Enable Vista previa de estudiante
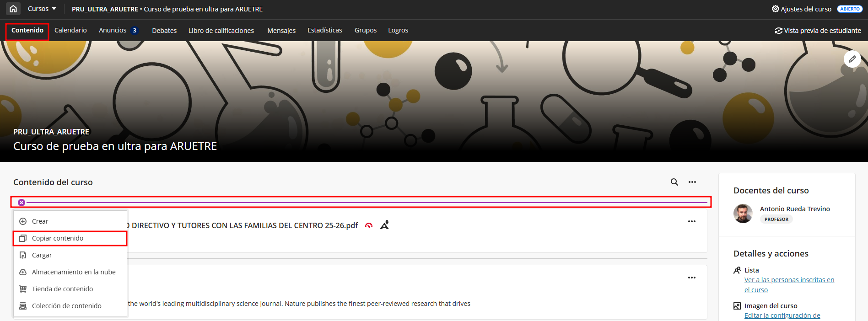Screen dimensions: 868x321 point(818,31)
